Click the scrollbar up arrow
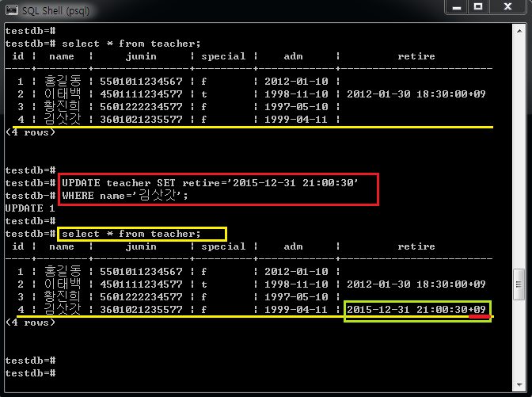532x397 pixels. (x=519, y=31)
